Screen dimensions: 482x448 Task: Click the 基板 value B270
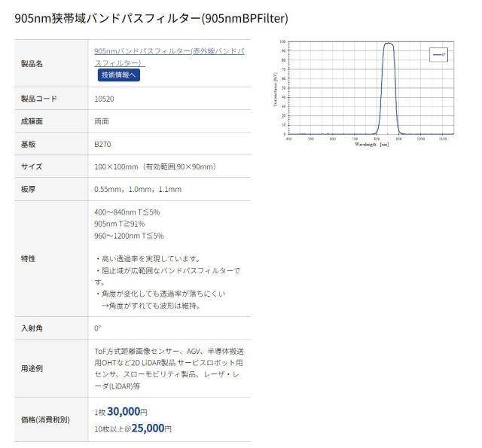[103, 144]
